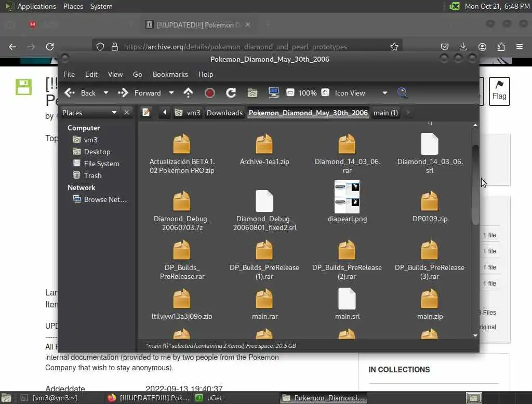This screenshot has height=404, width=532.
Task: Reset zoom via 100% label
Action: click(308, 93)
